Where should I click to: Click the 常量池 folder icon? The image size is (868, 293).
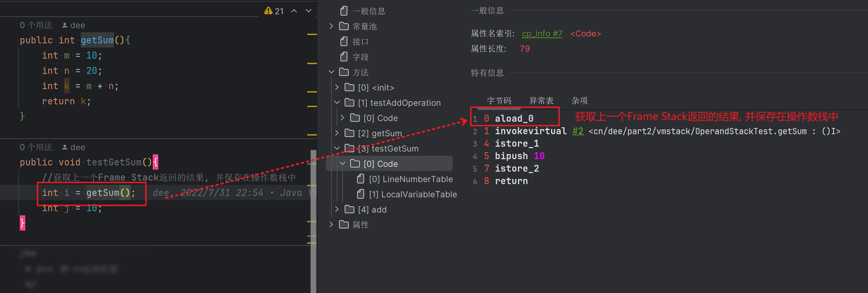click(344, 26)
